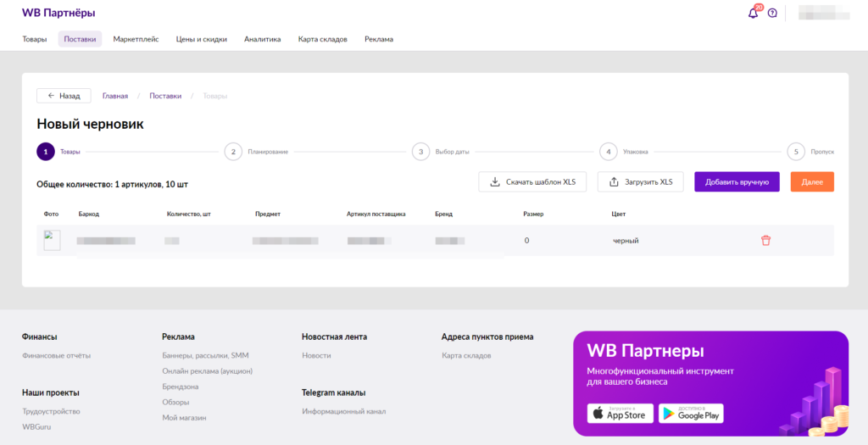Open Баннеры, рассылки, SMM link
This screenshot has width=868, height=445.
205,355
